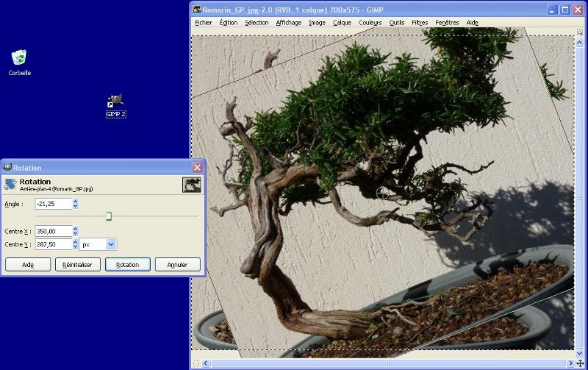588x370 pixels.
Task: Click the Centre Y input field
Action: 54,244
